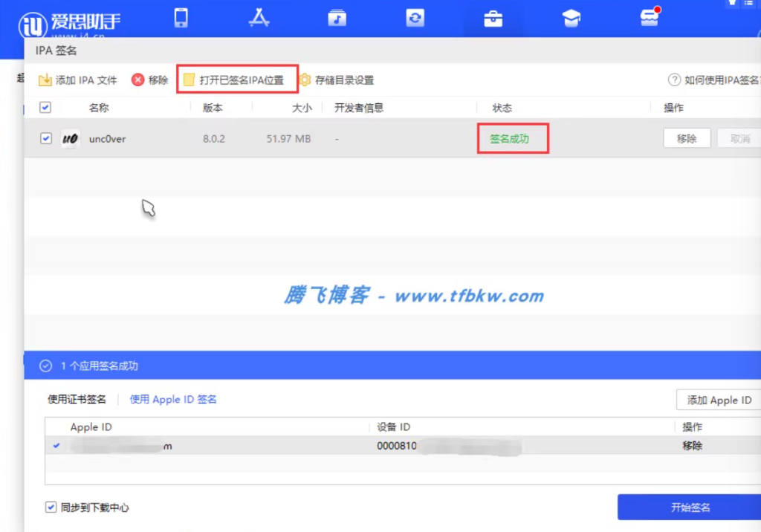Toggle 同步到下载中心 checkbox

click(x=50, y=507)
